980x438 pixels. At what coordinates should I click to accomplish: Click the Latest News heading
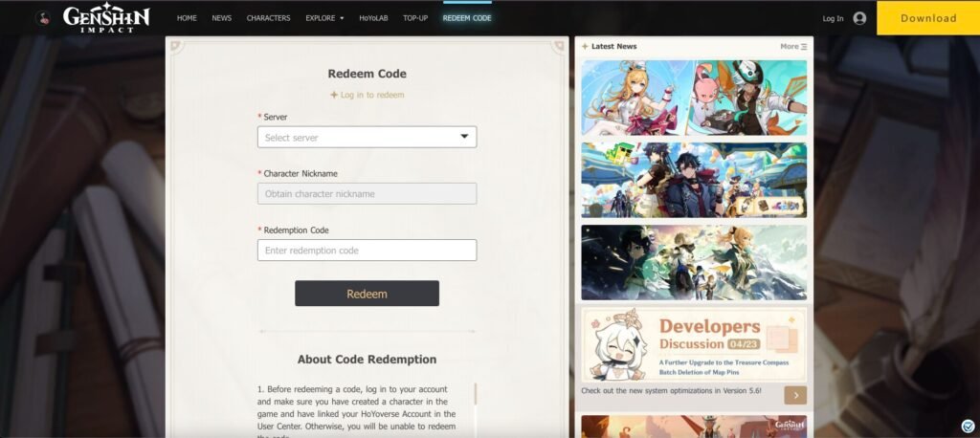click(x=613, y=47)
